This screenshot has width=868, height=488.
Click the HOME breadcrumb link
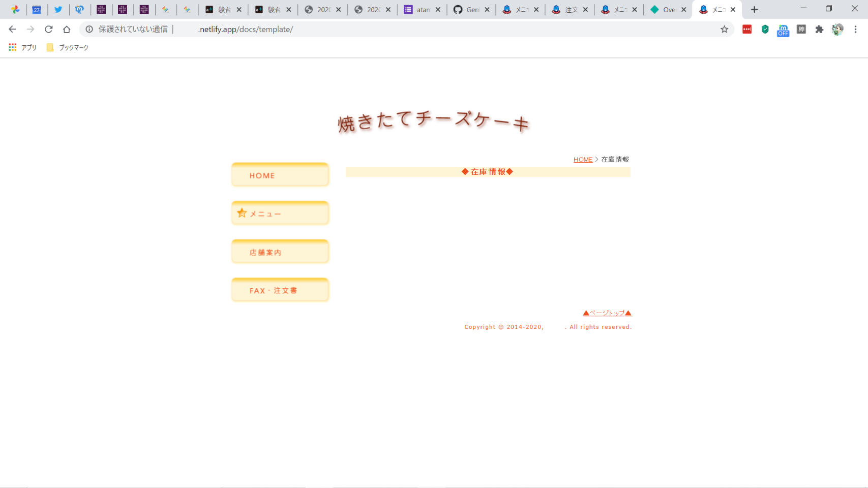click(583, 160)
